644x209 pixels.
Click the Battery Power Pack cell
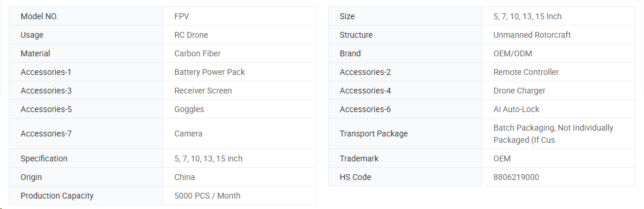click(239, 72)
